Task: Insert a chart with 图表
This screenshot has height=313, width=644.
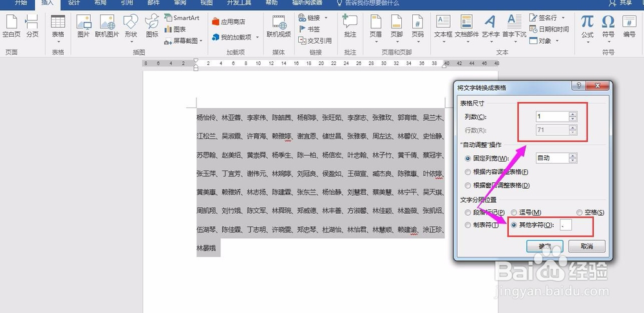Action: point(175,29)
